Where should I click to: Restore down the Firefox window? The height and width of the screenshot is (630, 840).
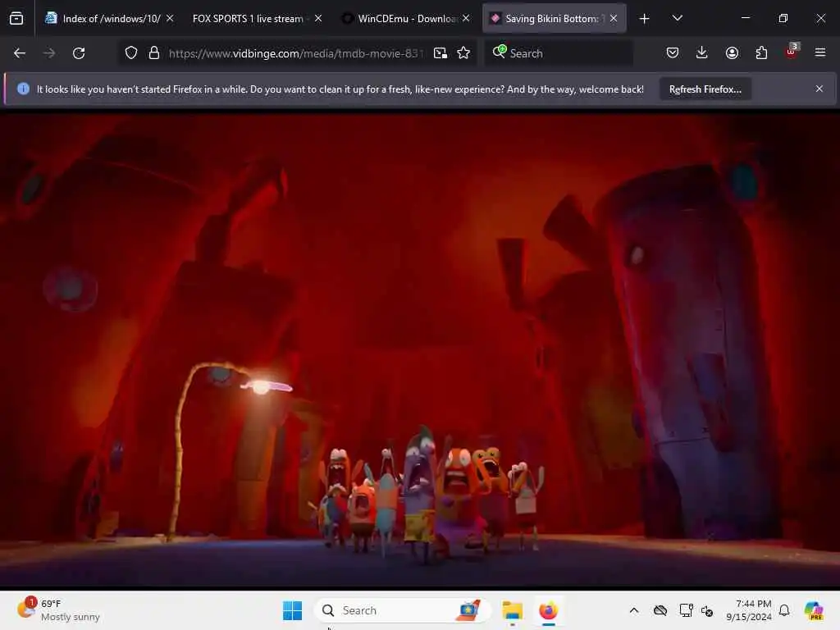[783, 18]
